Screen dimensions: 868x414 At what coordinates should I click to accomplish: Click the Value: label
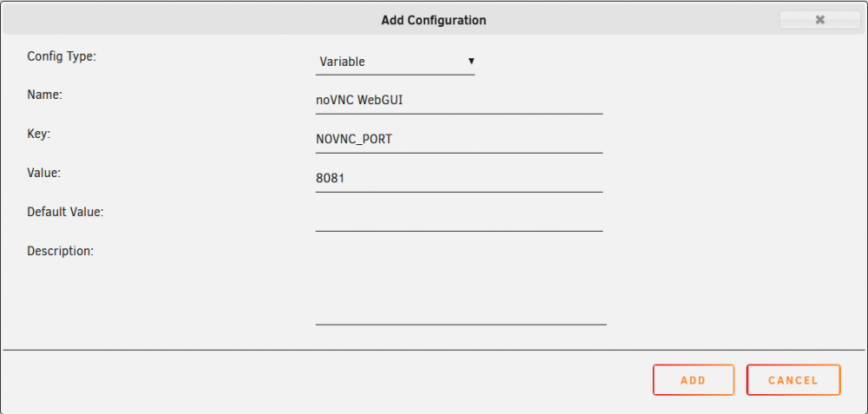43,173
